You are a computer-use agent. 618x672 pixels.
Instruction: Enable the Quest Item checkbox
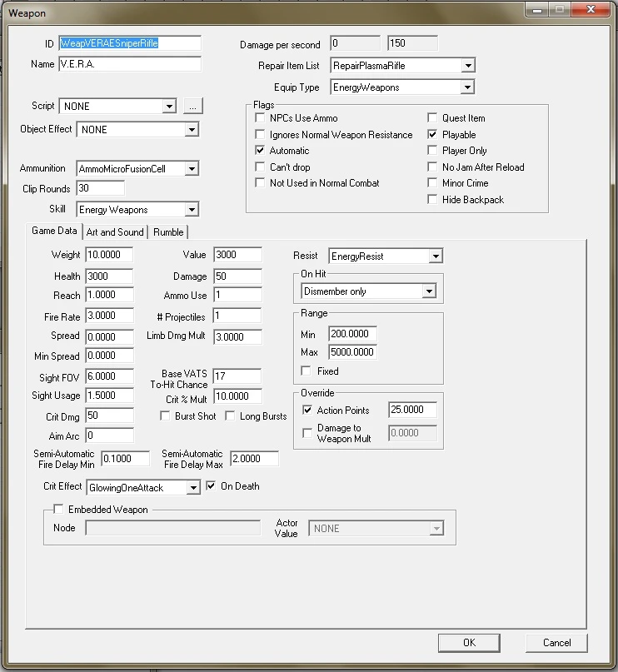(x=432, y=118)
